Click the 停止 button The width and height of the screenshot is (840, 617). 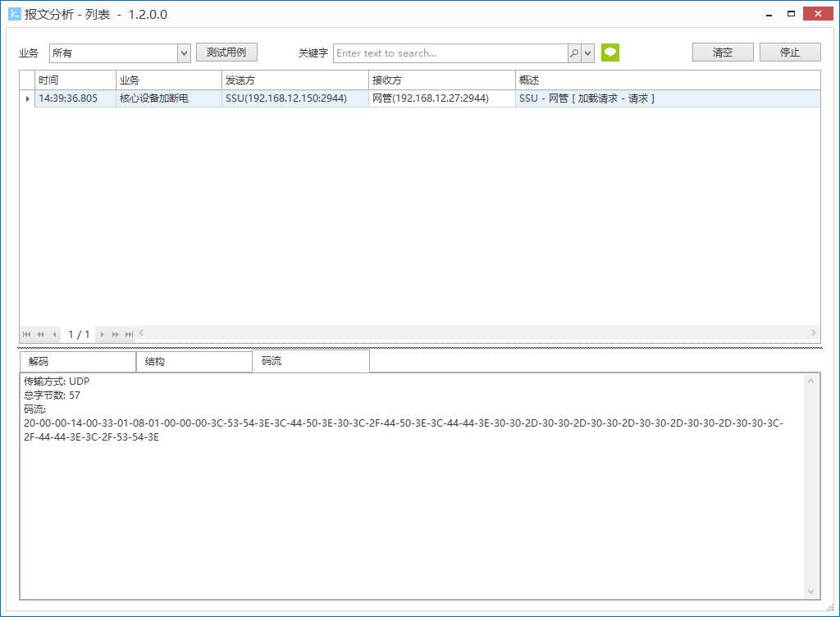coord(790,52)
